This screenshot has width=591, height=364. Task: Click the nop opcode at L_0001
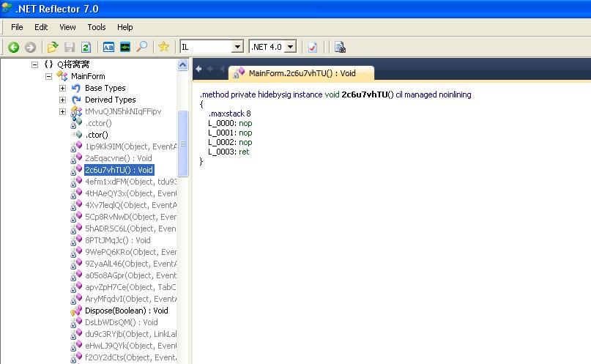click(245, 133)
